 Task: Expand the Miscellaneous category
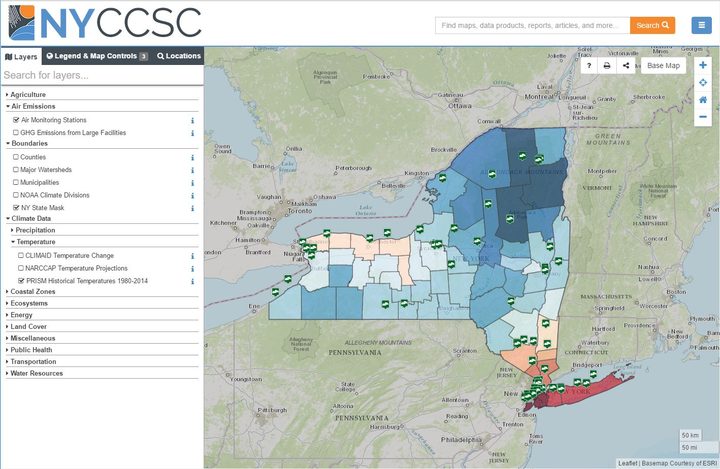click(x=31, y=339)
